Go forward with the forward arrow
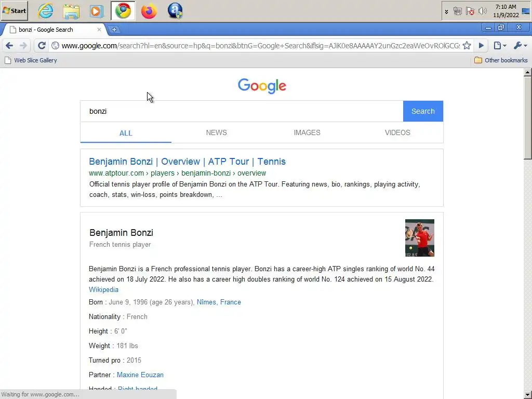The height and width of the screenshot is (399, 532). pyautogui.click(x=23, y=46)
